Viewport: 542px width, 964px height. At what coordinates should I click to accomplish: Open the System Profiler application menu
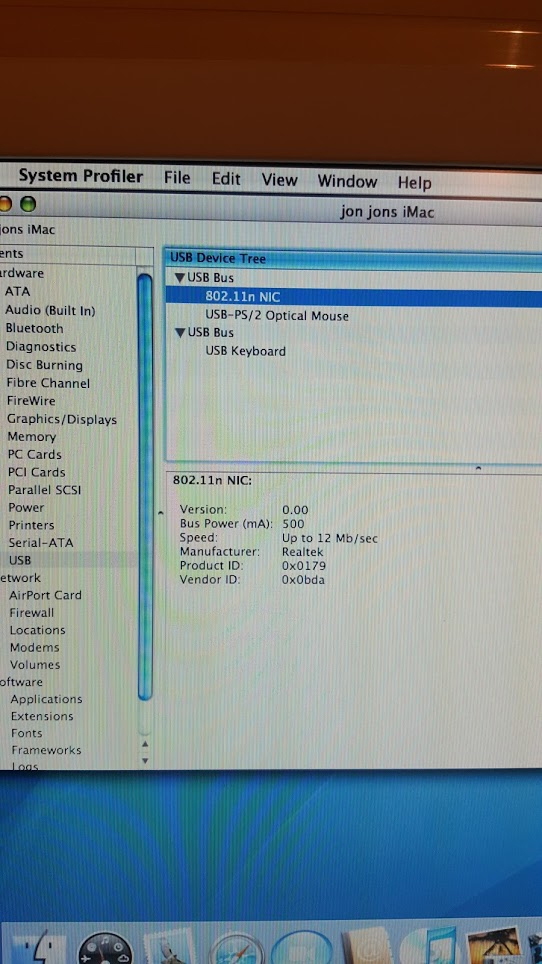(x=81, y=176)
